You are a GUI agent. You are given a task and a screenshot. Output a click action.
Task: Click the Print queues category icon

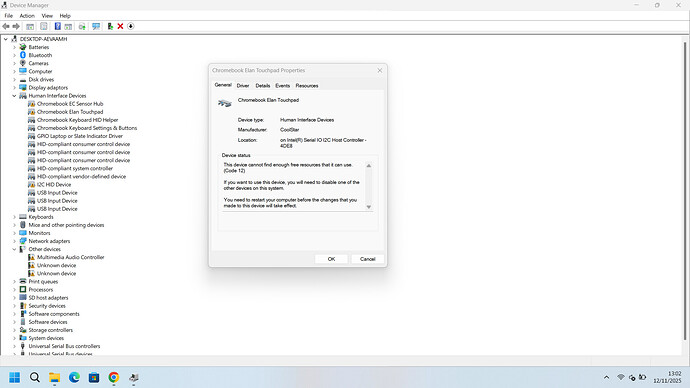click(23, 281)
